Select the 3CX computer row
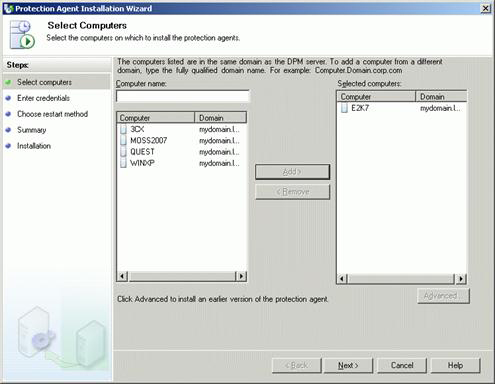 tap(182, 129)
